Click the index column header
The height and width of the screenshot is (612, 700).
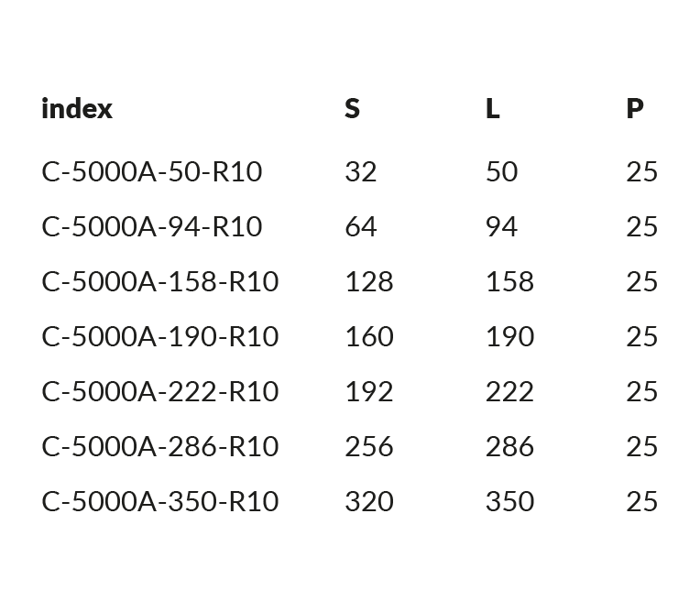(x=77, y=108)
